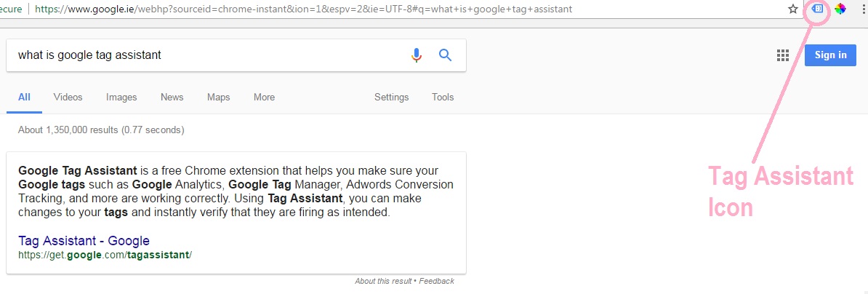Start voice search with the microphone icon

(417, 55)
